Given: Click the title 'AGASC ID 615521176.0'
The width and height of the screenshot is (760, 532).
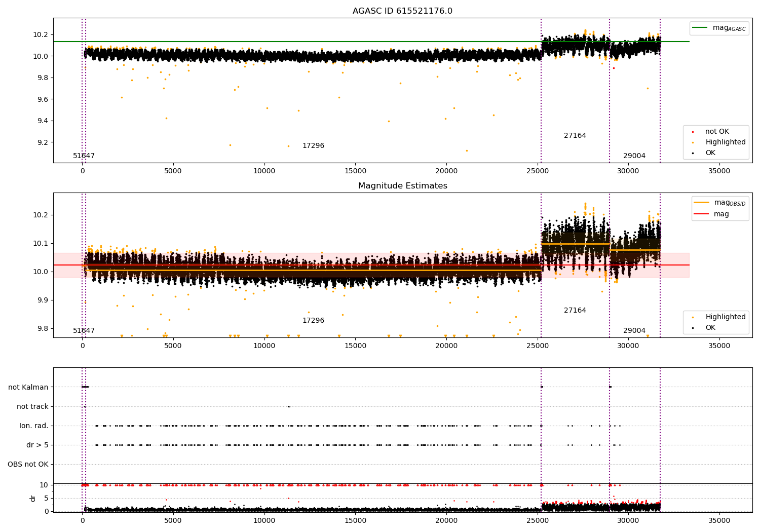Looking at the screenshot, I should [402, 11].
